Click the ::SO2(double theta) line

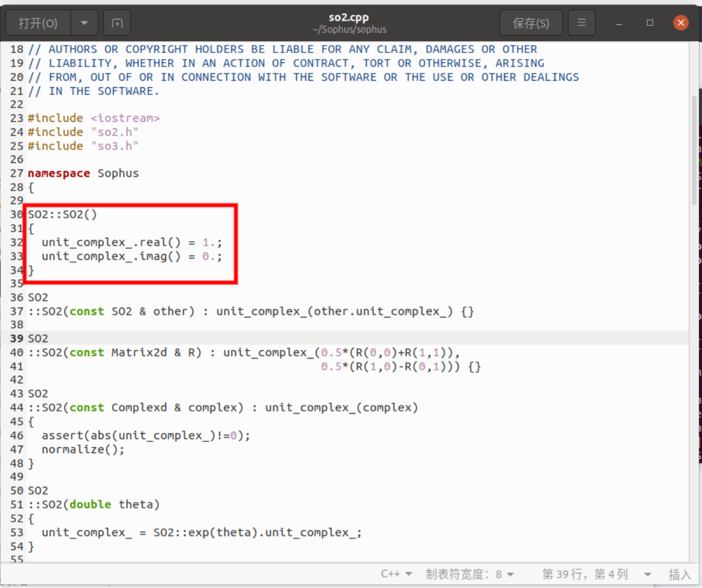94,505
